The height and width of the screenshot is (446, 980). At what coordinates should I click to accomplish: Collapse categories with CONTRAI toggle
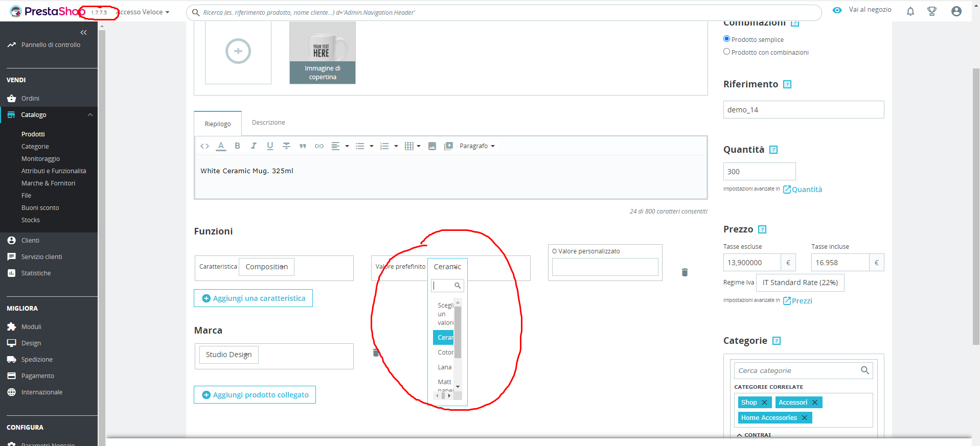tap(754, 435)
